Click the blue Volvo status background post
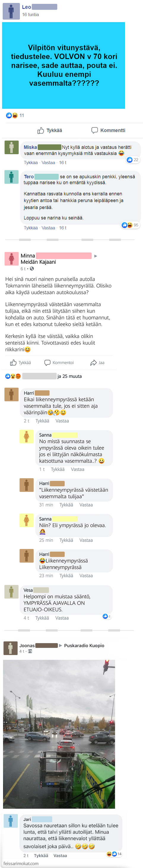This screenshot has height=868, width=143. (63, 65)
